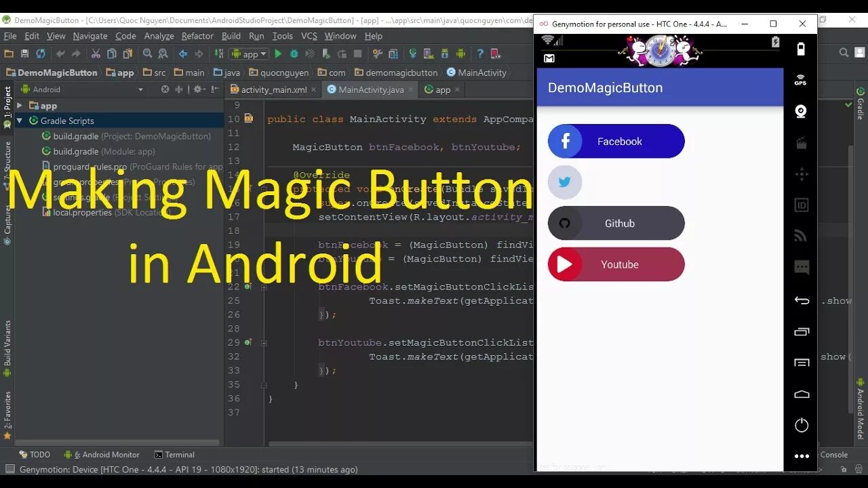868x488 pixels.
Task: Open the Gradle panel on right edge
Action: [860, 103]
